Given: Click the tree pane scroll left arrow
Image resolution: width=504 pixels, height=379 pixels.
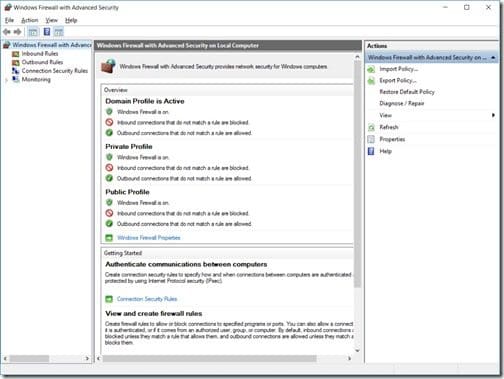Looking at the screenshot, I should click(5, 359).
